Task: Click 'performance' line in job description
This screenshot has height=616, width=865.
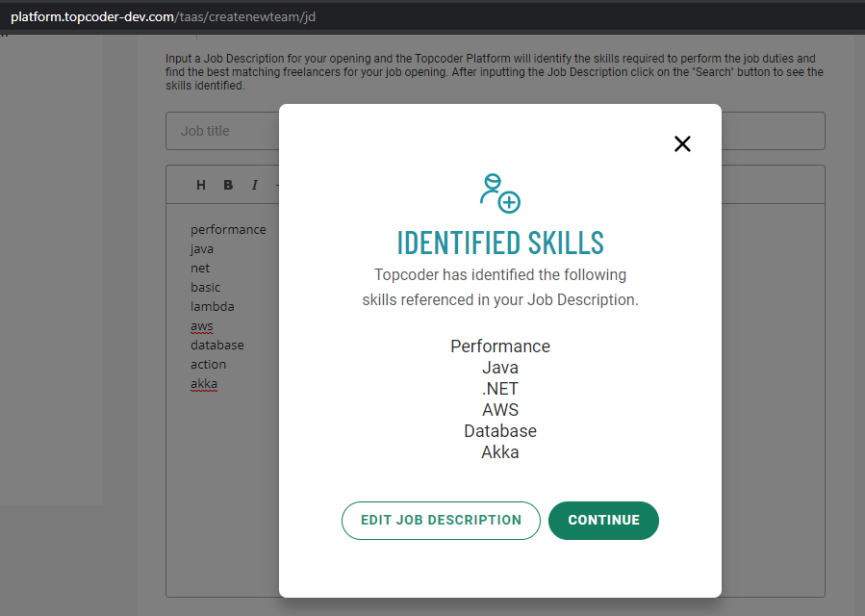Action: (228, 230)
